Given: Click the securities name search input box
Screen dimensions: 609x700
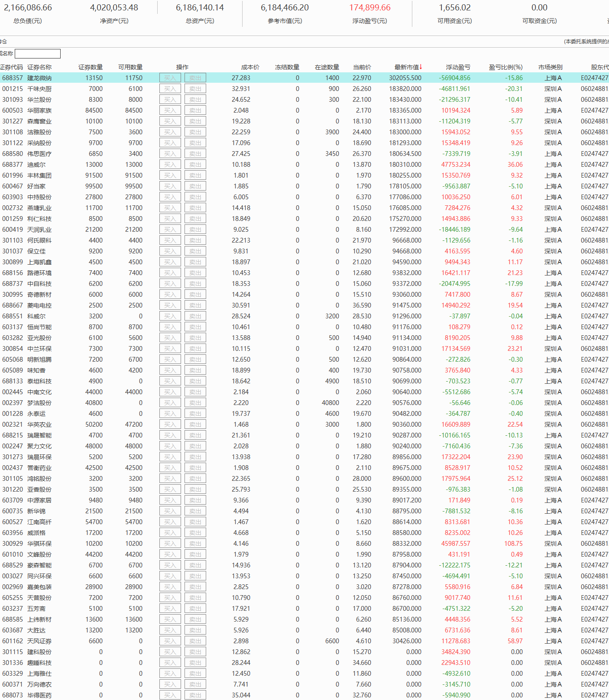Looking at the screenshot, I should coord(38,54).
